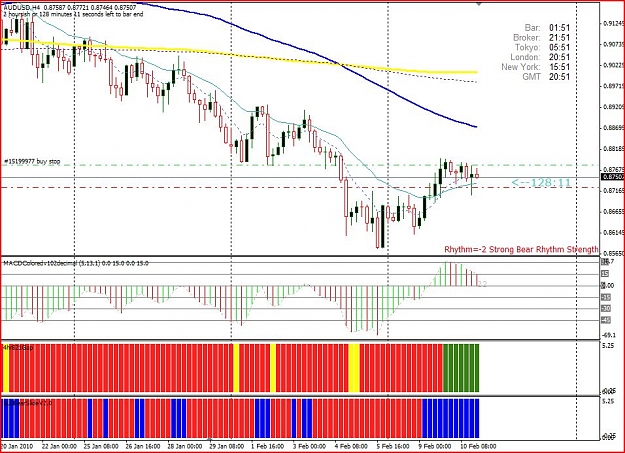Select the '<--128:11' bar countdown label

tap(541, 183)
